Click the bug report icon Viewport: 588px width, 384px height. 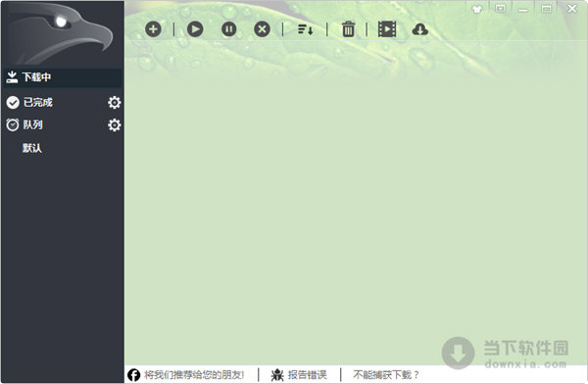(x=277, y=374)
